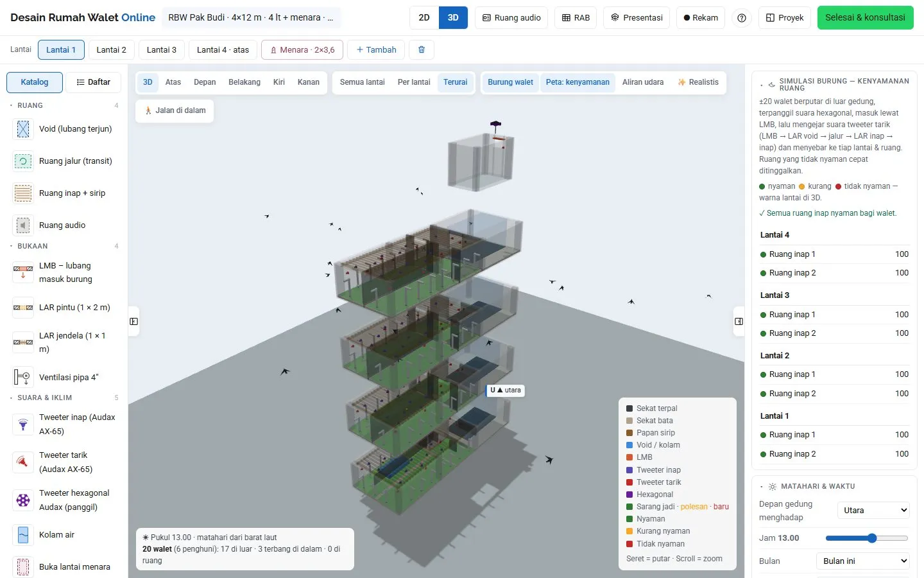Add a floor with Tambah

coord(376,49)
